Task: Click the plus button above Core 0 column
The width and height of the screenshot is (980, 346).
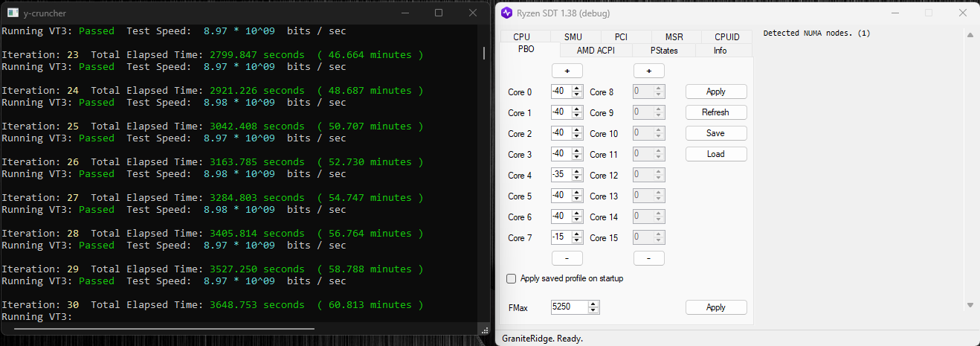Action: [567, 71]
